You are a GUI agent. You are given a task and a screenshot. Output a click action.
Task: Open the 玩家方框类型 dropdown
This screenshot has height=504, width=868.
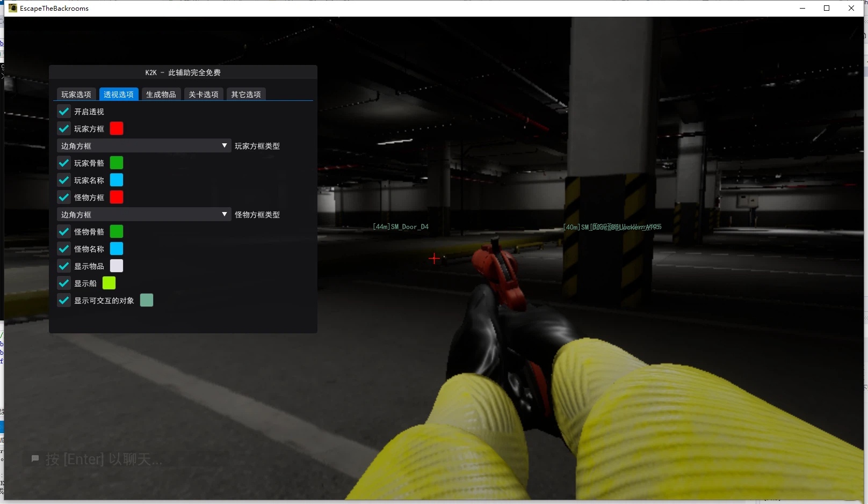pos(143,146)
